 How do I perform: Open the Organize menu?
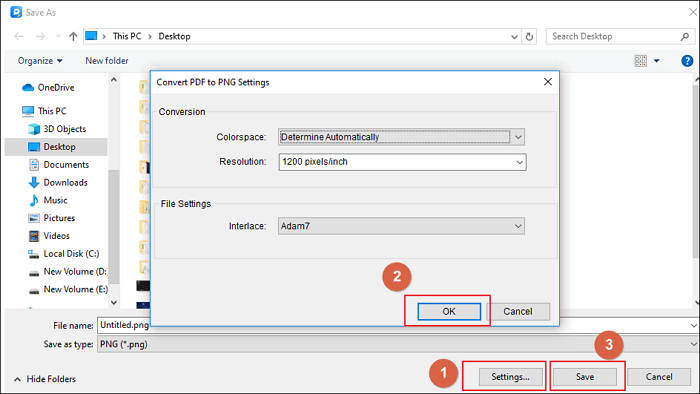point(40,61)
